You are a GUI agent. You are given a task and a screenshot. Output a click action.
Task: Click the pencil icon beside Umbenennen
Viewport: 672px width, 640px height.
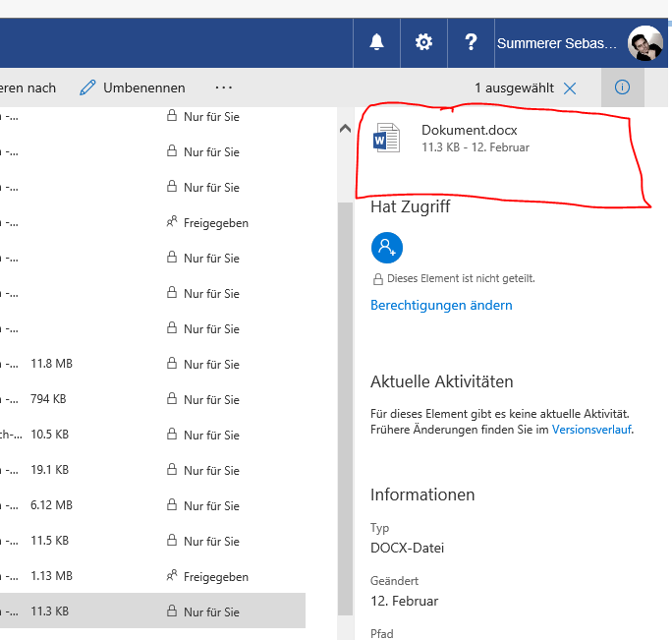click(87, 87)
